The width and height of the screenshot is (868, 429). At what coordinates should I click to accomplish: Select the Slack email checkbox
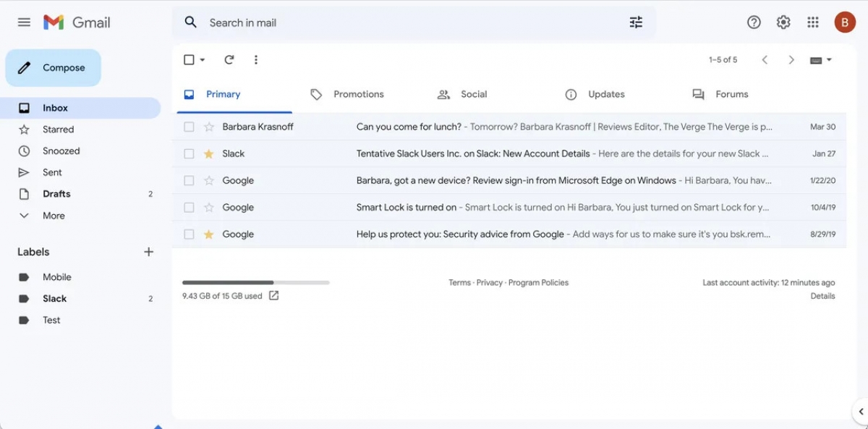coord(189,153)
